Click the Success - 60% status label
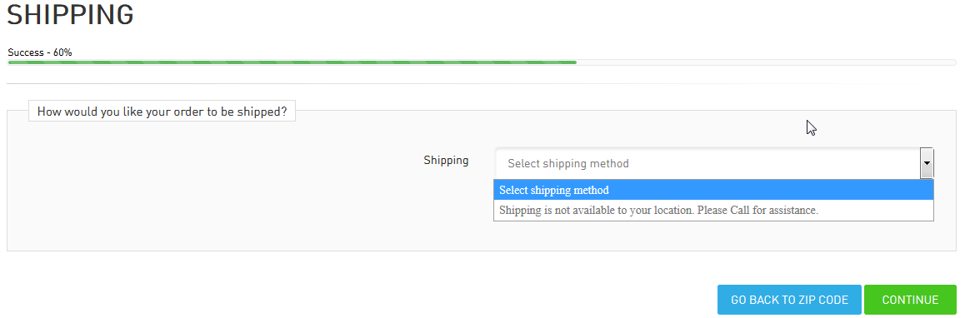The image size is (980, 318). pos(40,52)
